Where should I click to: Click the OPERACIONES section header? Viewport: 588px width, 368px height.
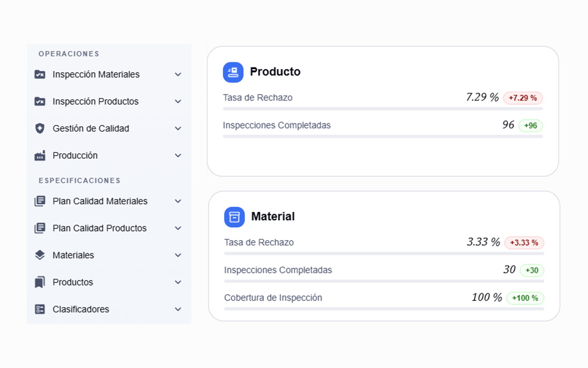pyautogui.click(x=69, y=54)
